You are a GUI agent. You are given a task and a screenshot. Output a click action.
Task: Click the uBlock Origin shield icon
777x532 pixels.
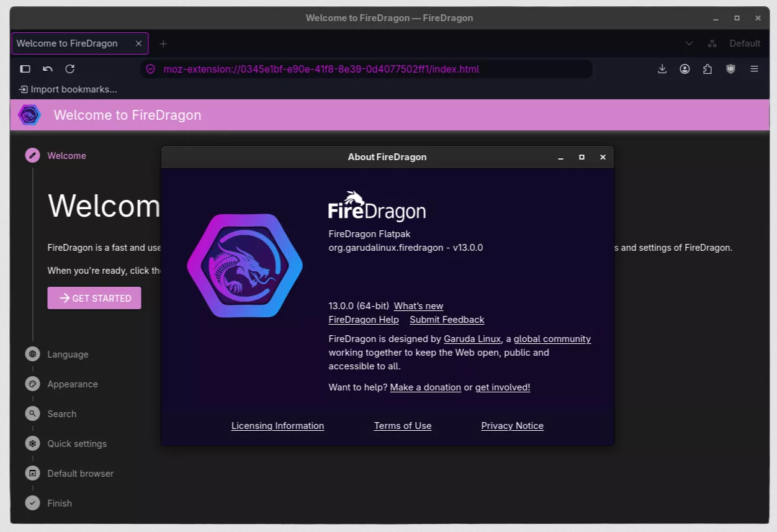[730, 69]
